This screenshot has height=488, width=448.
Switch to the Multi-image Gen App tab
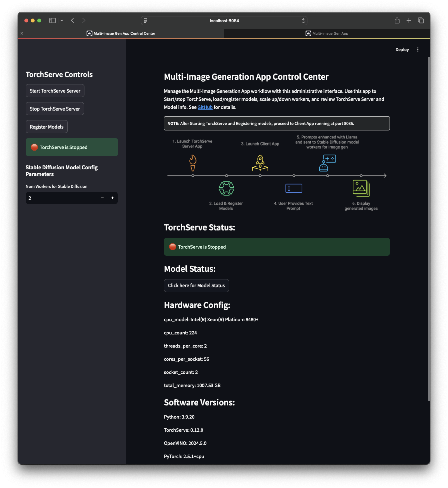click(327, 33)
